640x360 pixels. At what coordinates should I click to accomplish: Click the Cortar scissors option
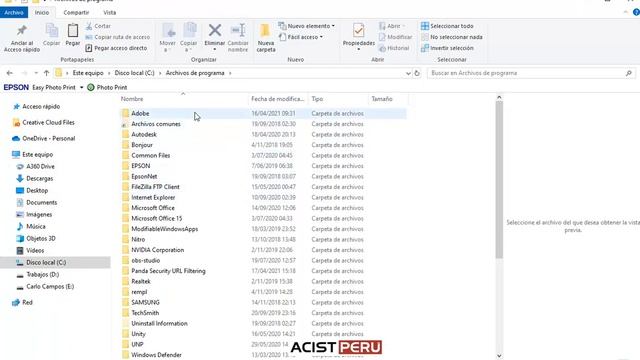click(98, 26)
